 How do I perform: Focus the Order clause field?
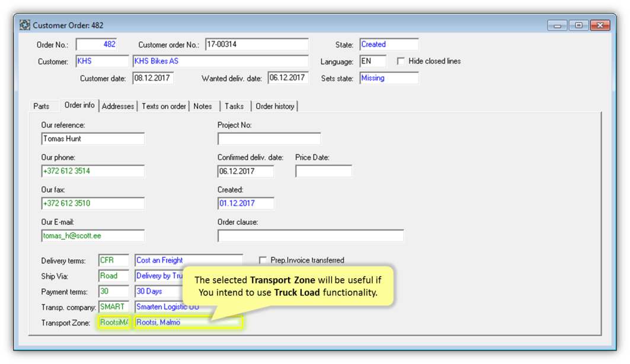311,236
